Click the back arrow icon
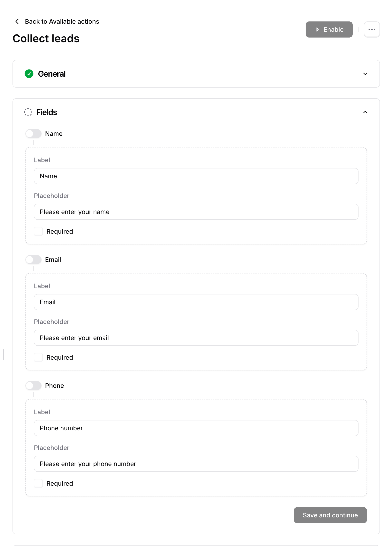This screenshot has height=546, width=392. [x=17, y=21]
